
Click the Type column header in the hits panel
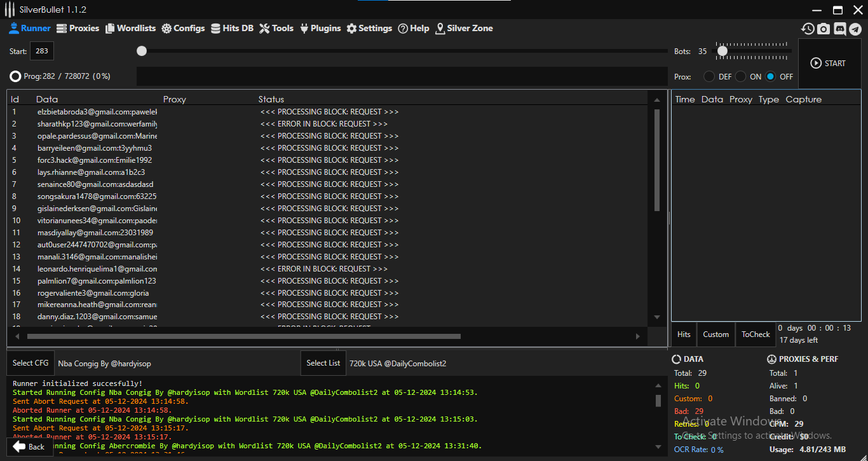point(769,99)
